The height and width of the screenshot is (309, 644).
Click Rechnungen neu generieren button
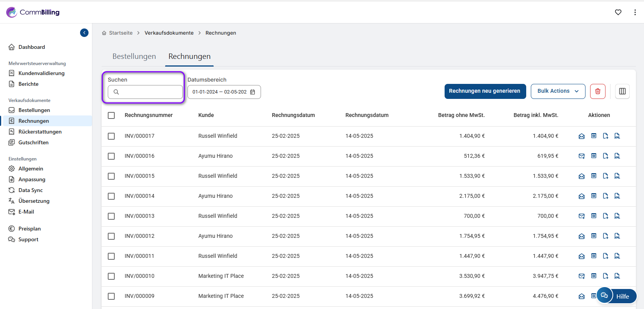pyautogui.click(x=485, y=91)
